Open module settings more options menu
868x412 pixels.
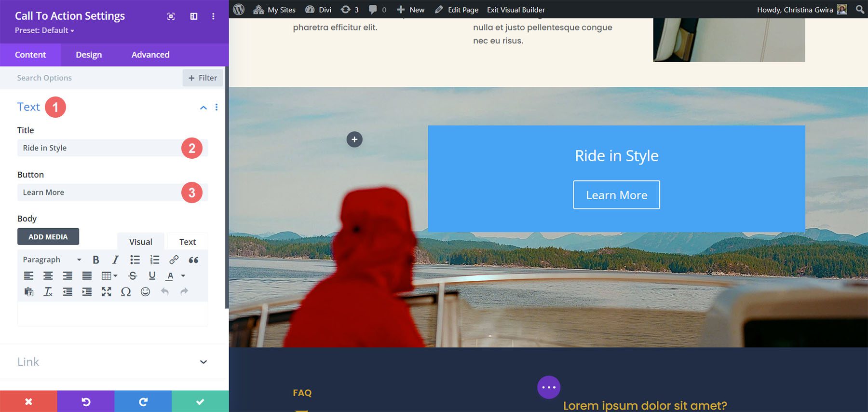[x=213, y=16]
